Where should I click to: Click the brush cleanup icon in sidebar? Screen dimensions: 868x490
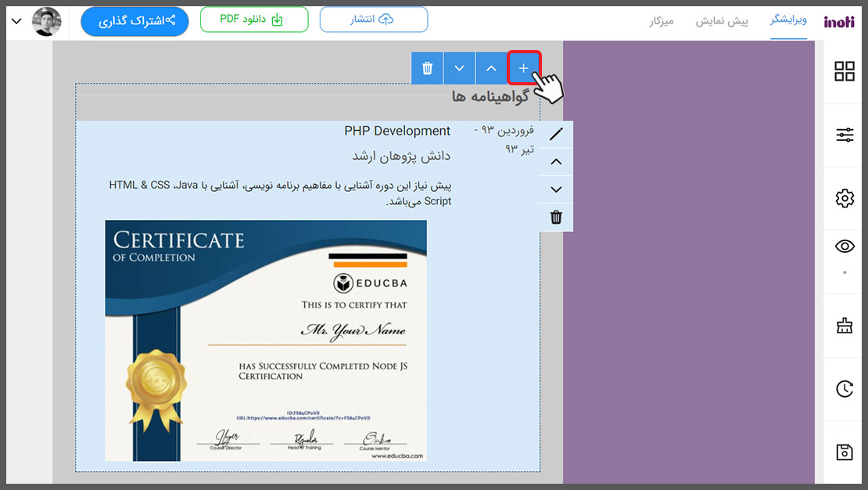845,326
